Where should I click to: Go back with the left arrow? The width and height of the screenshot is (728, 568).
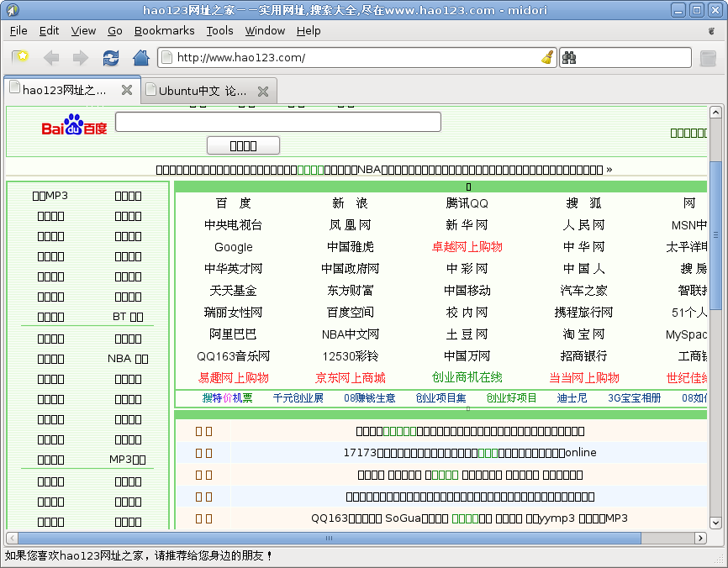tap(51, 58)
